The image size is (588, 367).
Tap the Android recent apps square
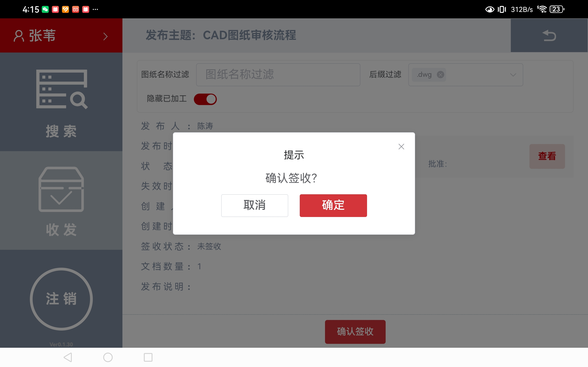pos(148,357)
